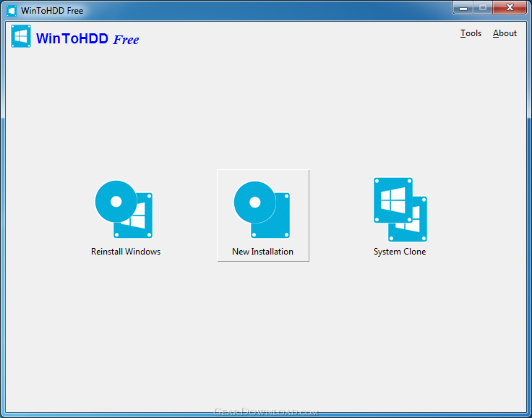
Task: Click the blue "WinToHDD" header text
Action: coord(72,38)
